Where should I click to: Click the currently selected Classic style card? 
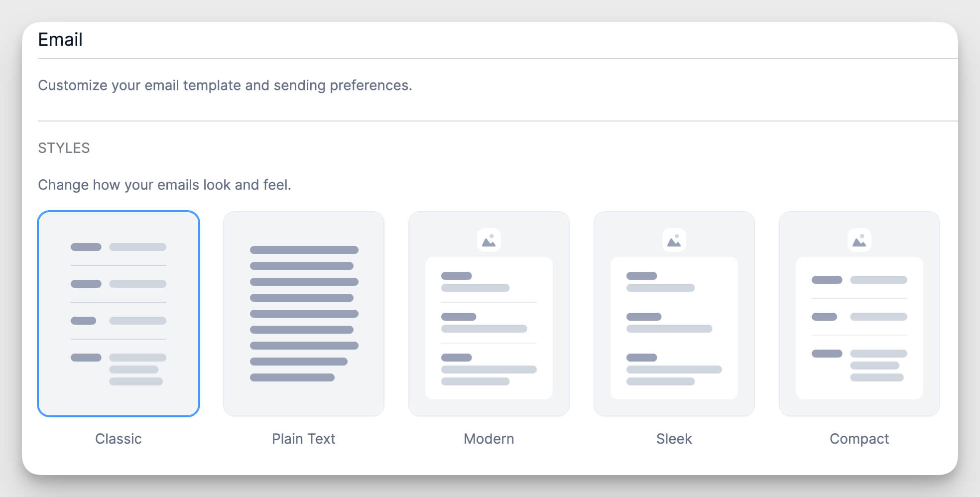click(x=119, y=314)
